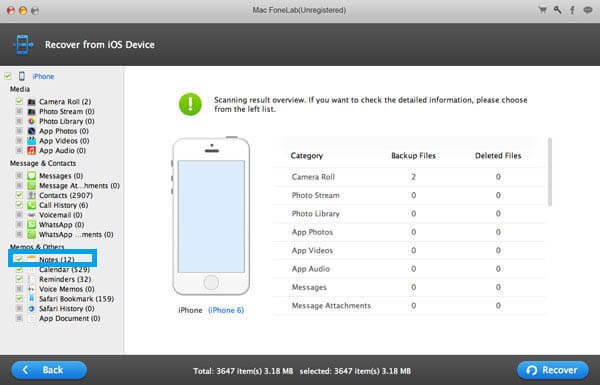Image resolution: width=600 pixels, height=385 pixels.
Task: Open the feedback chat bubble icon
Action: (588, 10)
